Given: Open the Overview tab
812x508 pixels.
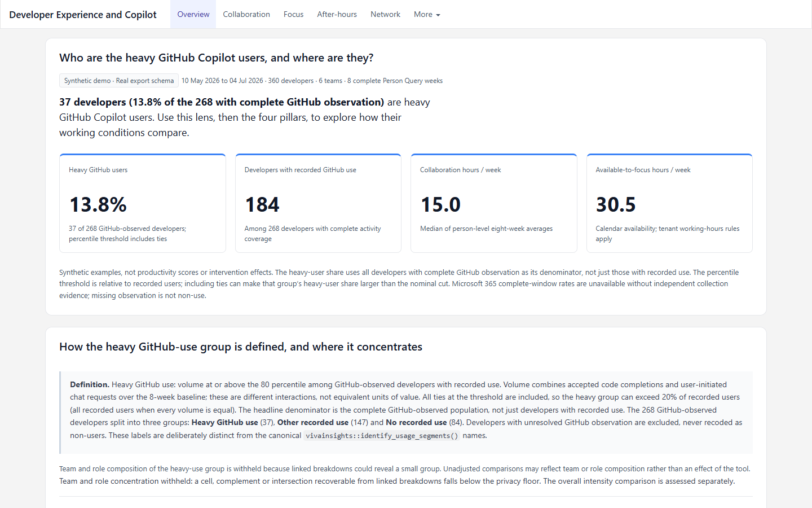Looking at the screenshot, I should (193, 14).
